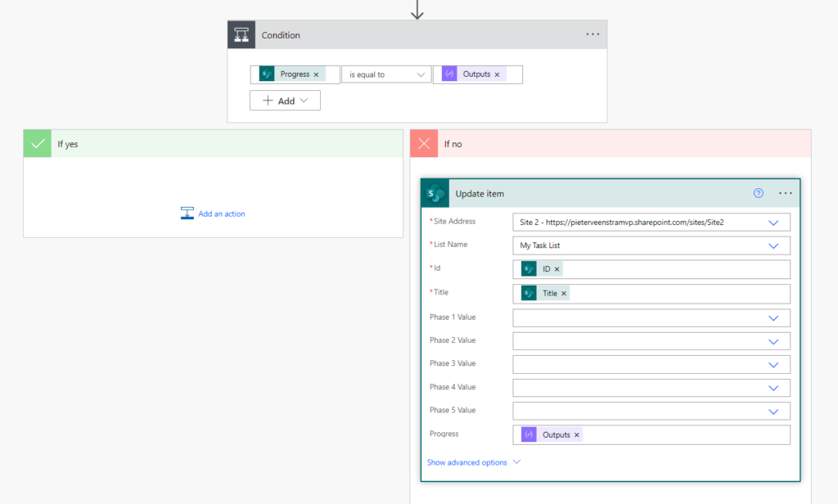This screenshot has width=838, height=504.
Task: Click the green If yes checkmark icon
Action: (38, 144)
